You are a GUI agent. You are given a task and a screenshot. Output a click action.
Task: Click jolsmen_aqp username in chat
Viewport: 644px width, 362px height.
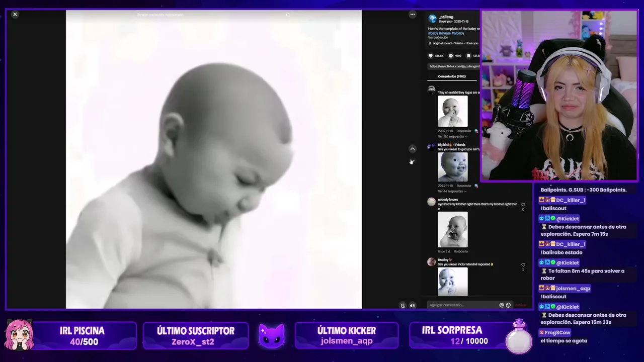point(573,289)
